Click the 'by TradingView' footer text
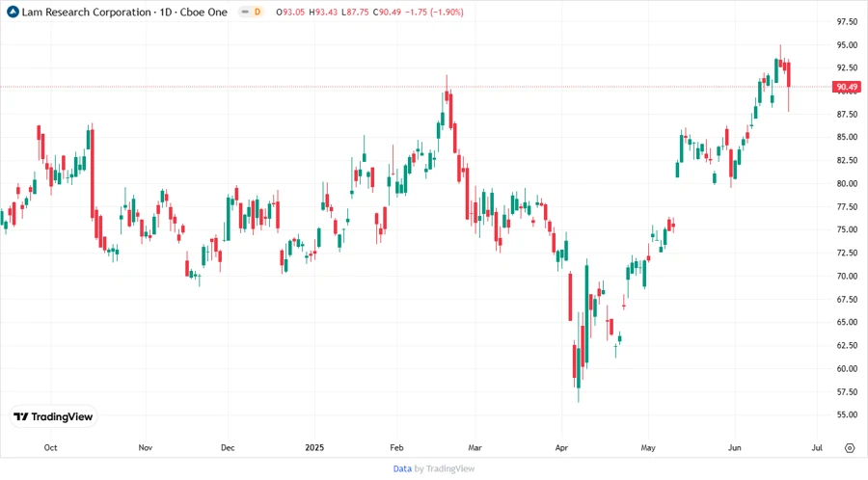Viewport: 868px width, 480px height. click(445, 468)
